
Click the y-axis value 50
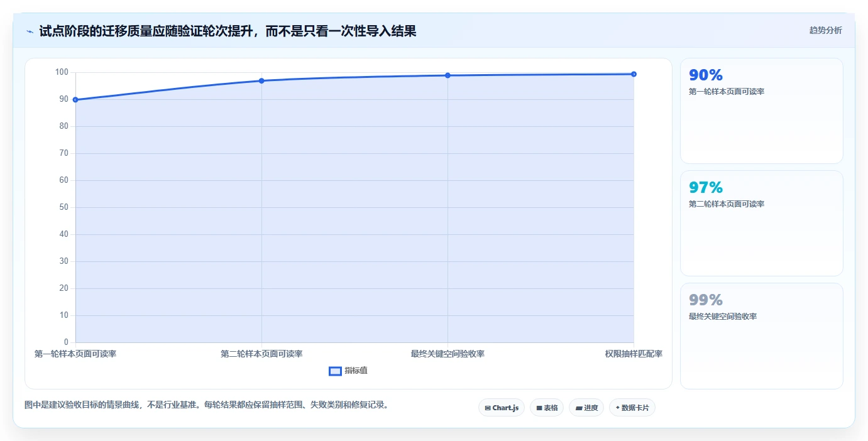coord(63,207)
